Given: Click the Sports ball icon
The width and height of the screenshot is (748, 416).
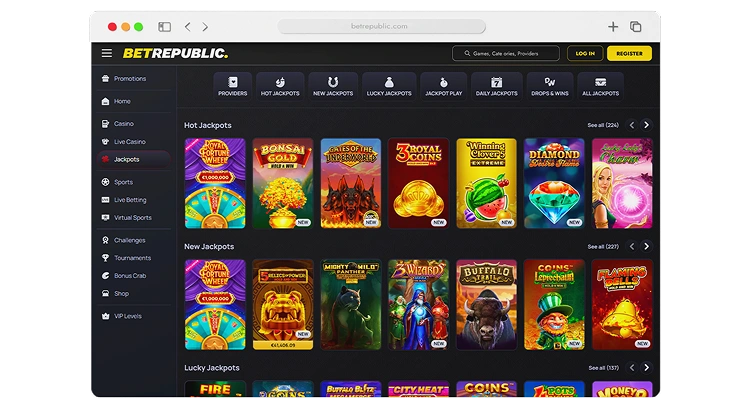Looking at the screenshot, I should click(105, 182).
